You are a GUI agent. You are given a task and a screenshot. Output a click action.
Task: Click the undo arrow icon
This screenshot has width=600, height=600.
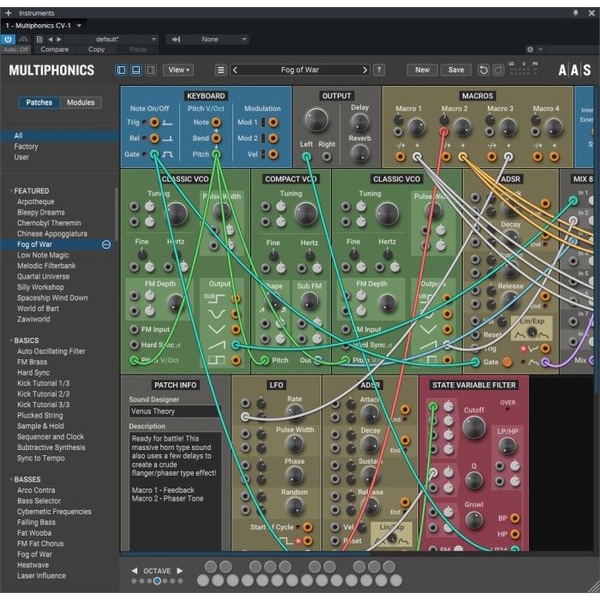[483, 70]
